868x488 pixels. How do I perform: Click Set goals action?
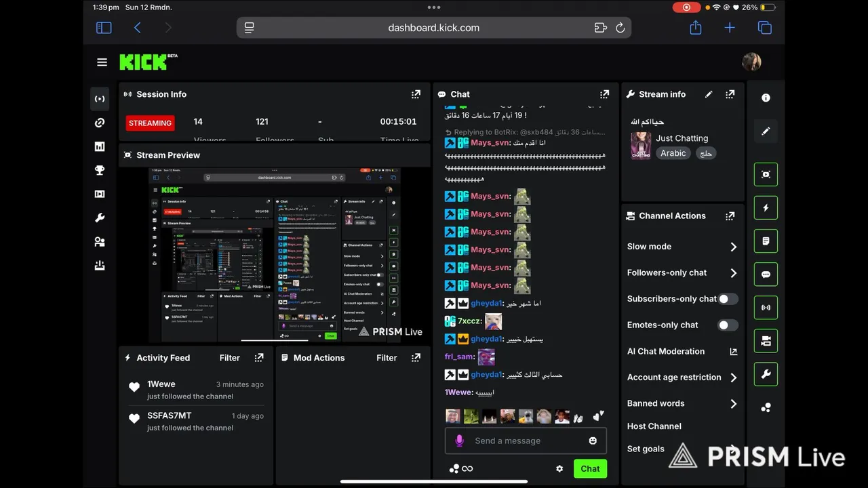[x=646, y=449]
